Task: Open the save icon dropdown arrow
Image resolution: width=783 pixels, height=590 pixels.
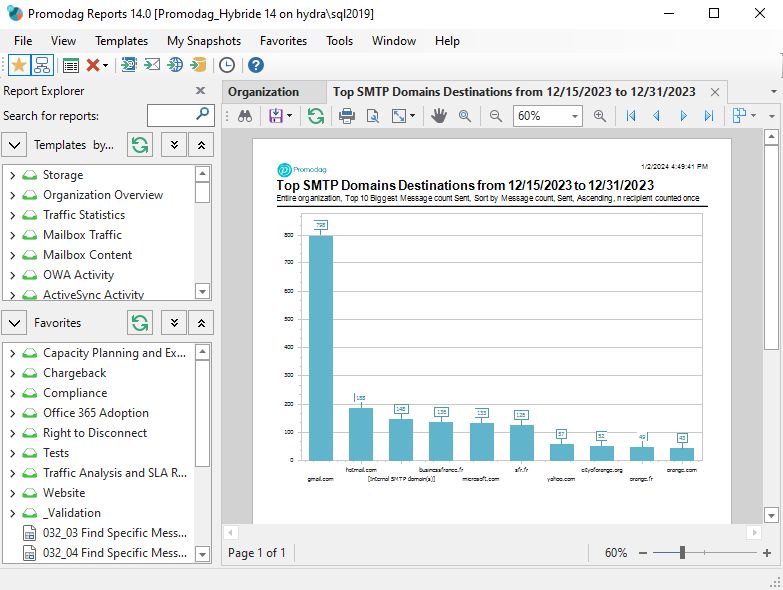Action: (x=290, y=116)
